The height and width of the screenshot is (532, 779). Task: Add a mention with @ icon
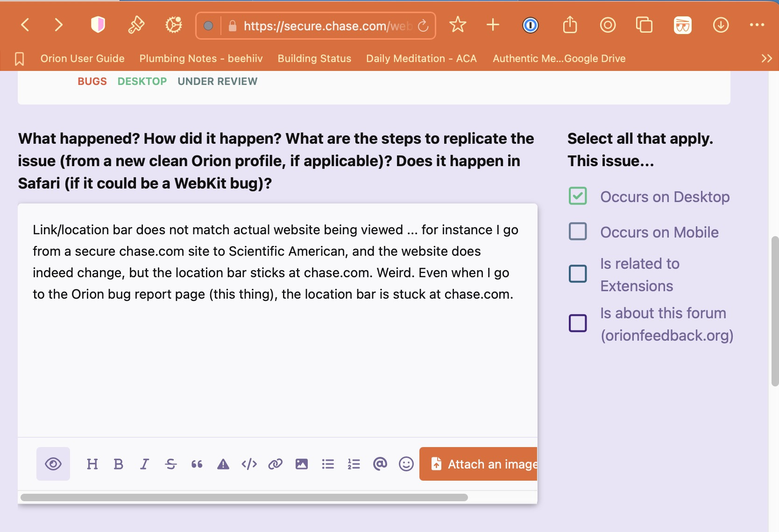[380, 464]
